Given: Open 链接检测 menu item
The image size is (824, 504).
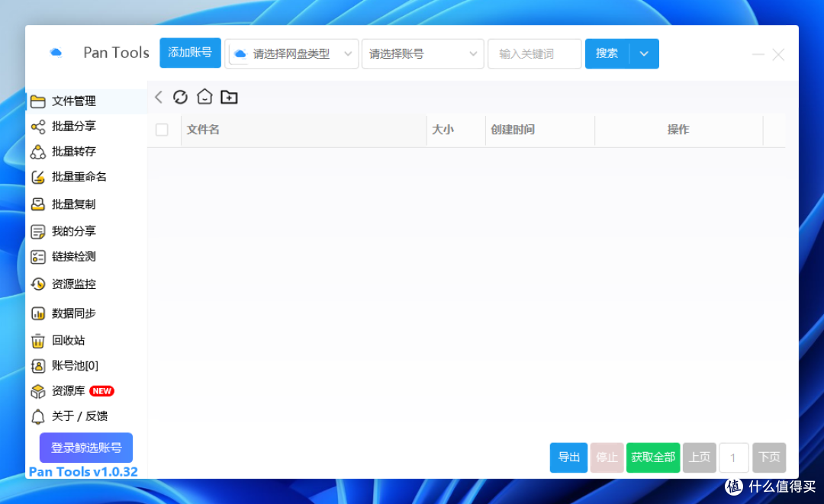Looking at the screenshot, I should pyautogui.click(x=86, y=257).
